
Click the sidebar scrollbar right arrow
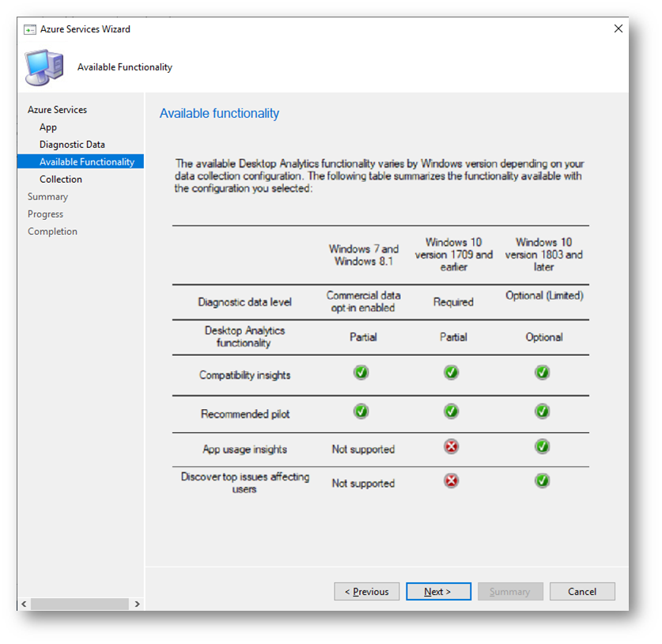click(x=137, y=604)
